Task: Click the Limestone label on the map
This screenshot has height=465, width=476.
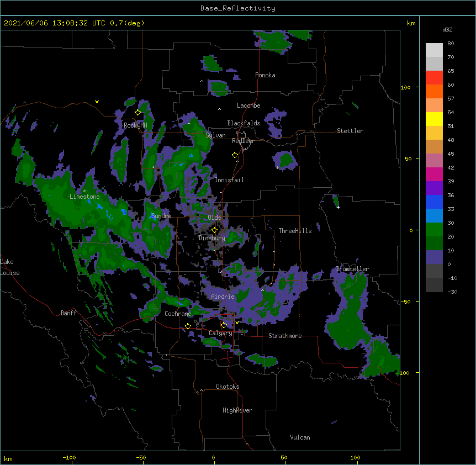Action: click(x=84, y=197)
